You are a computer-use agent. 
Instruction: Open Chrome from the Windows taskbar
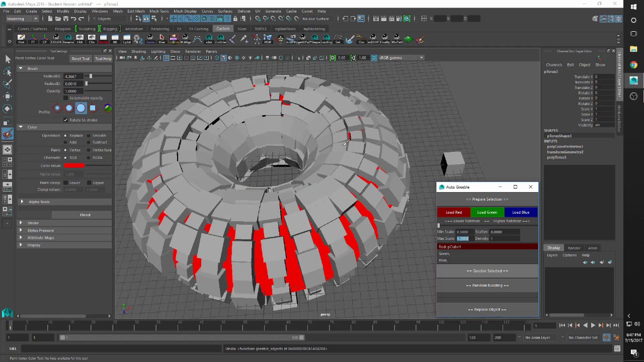[x=633, y=65]
